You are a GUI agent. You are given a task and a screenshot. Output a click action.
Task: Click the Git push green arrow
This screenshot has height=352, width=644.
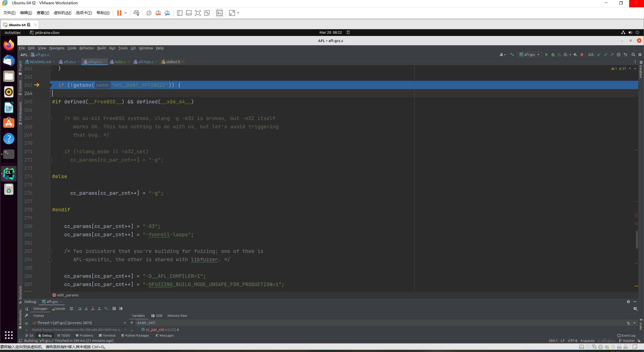pos(612,55)
